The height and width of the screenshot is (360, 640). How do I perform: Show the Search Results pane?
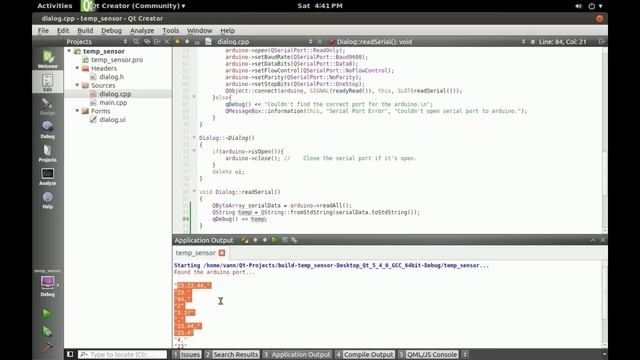(232, 354)
